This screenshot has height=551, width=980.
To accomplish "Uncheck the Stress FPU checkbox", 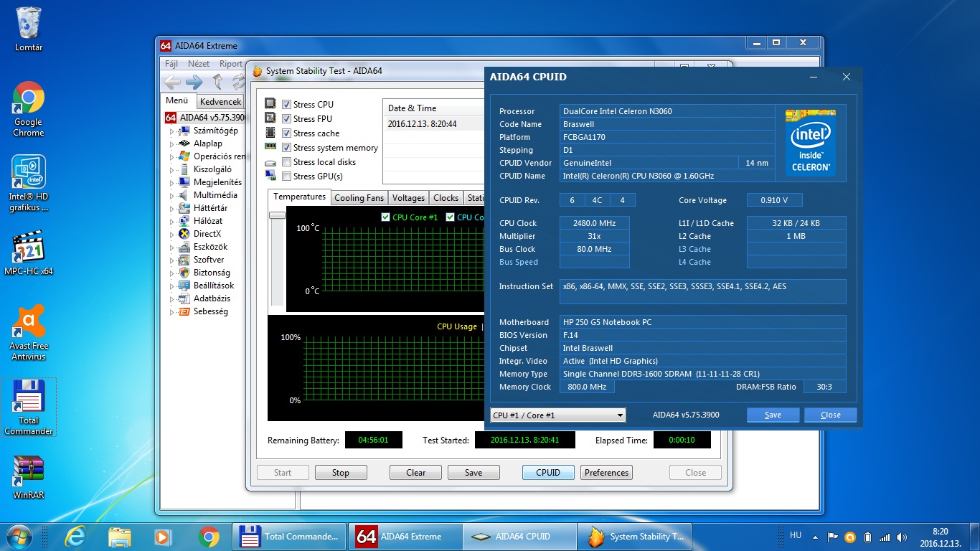I will click(287, 119).
